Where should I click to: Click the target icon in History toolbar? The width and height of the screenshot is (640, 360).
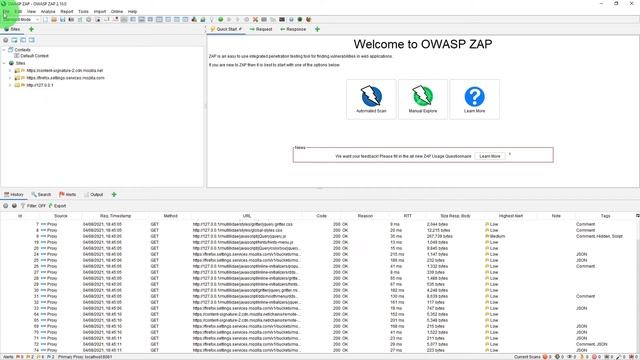(6, 206)
